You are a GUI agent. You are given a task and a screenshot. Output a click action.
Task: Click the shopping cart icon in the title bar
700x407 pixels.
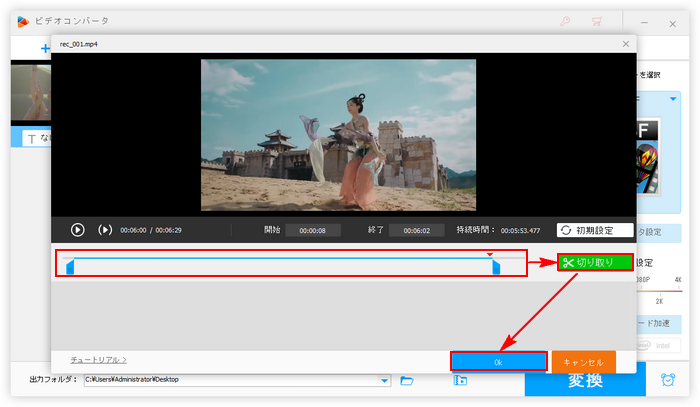pyautogui.click(x=597, y=20)
